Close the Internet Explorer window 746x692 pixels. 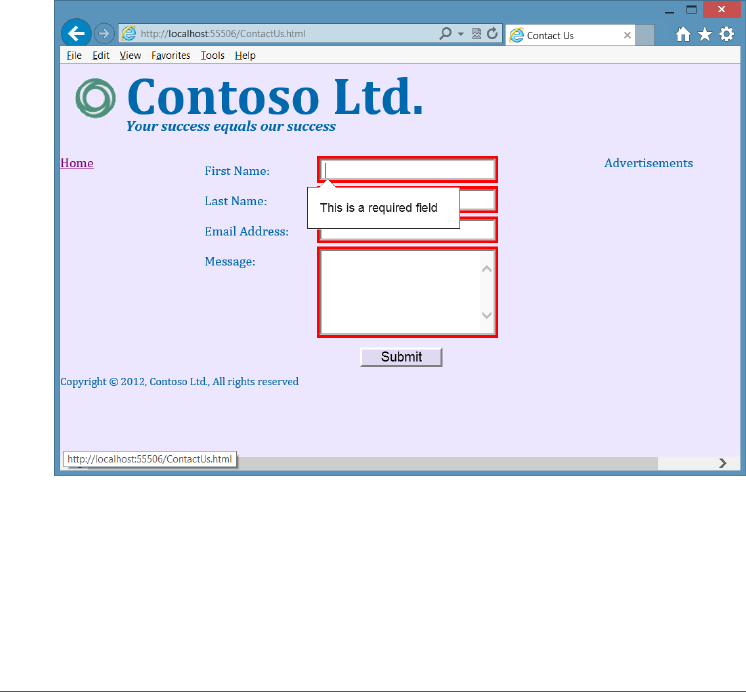721,10
